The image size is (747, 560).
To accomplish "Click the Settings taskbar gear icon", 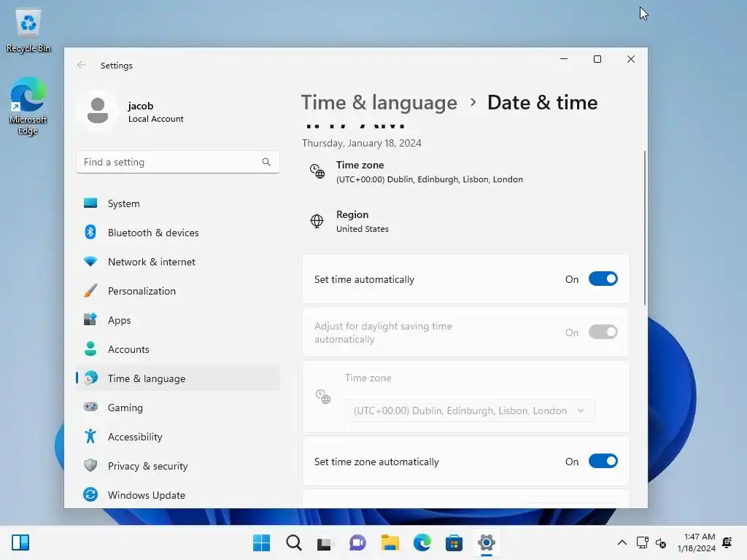I will (487, 542).
